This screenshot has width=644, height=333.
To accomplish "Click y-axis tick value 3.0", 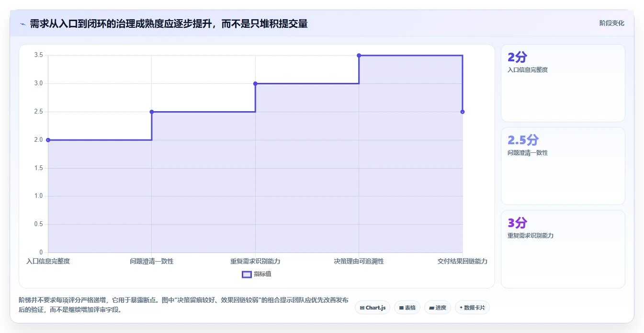I will (x=38, y=83).
